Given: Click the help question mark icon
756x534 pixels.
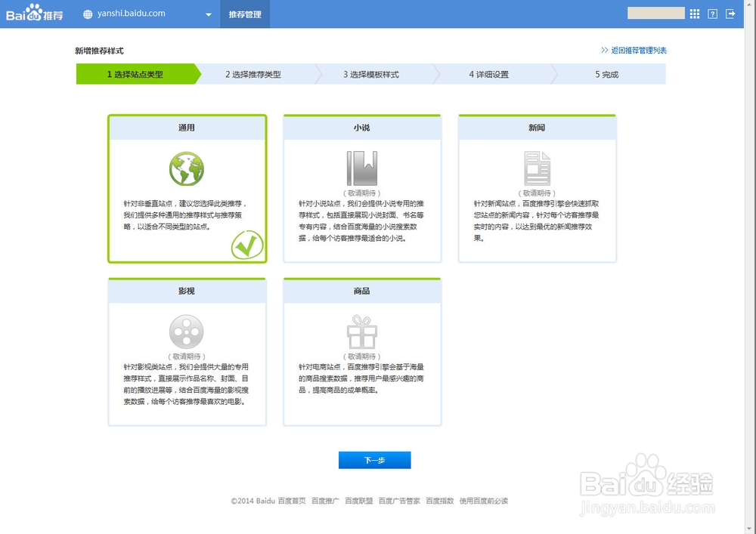Looking at the screenshot, I should (x=711, y=14).
